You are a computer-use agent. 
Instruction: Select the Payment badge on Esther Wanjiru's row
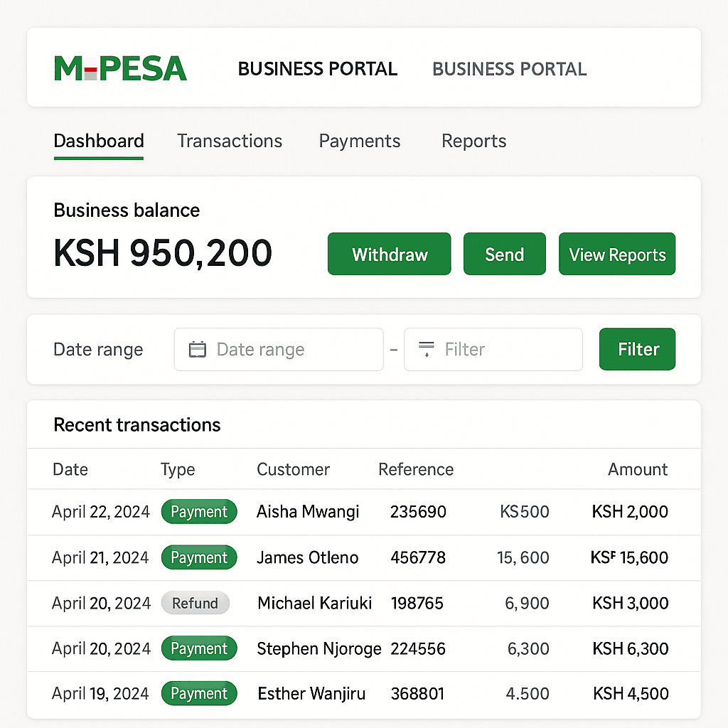pyautogui.click(x=199, y=693)
